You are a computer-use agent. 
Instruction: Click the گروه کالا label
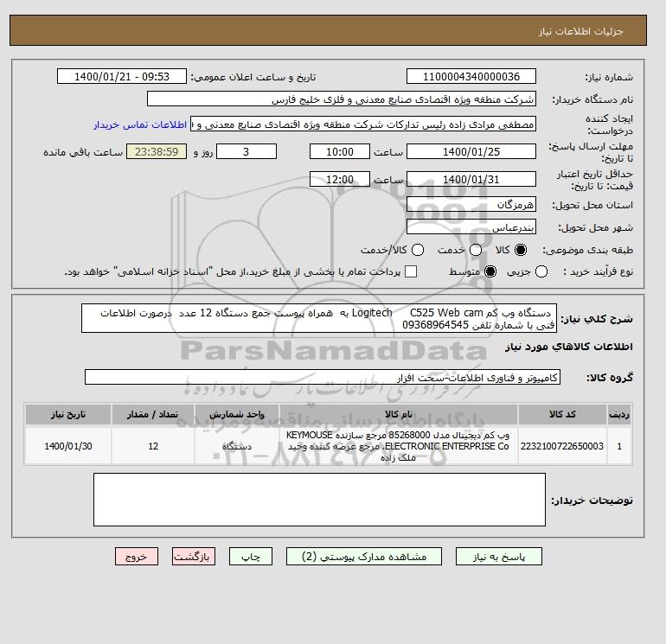[610, 378]
